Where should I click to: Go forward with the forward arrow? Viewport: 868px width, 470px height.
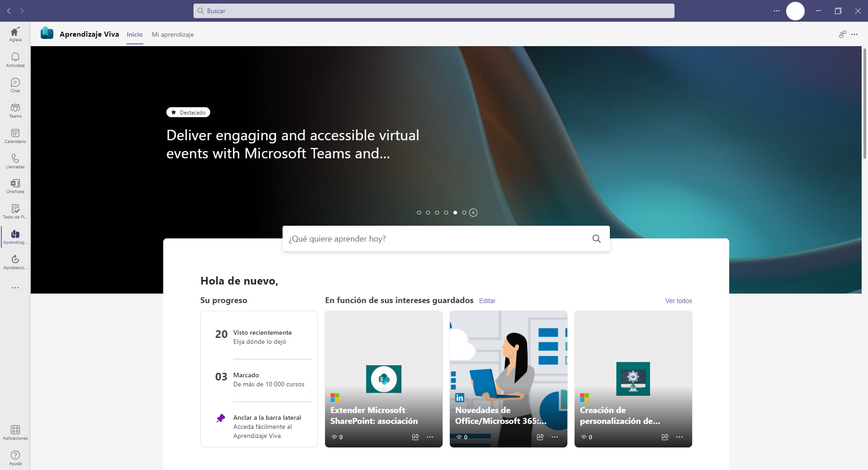point(22,11)
